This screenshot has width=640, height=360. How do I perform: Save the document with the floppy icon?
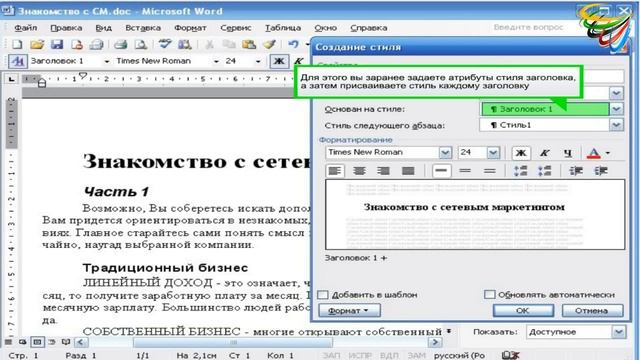tap(56, 44)
